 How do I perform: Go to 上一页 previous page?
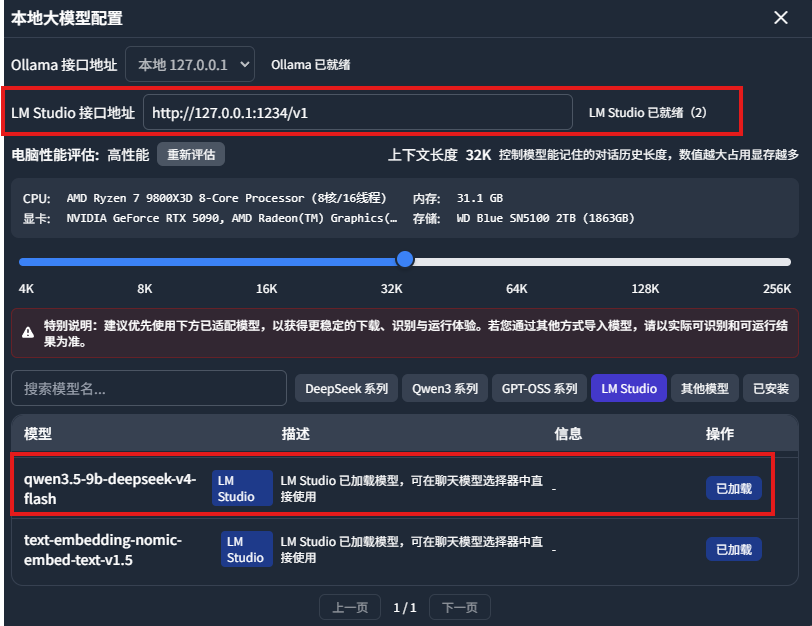[x=350, y=607]
